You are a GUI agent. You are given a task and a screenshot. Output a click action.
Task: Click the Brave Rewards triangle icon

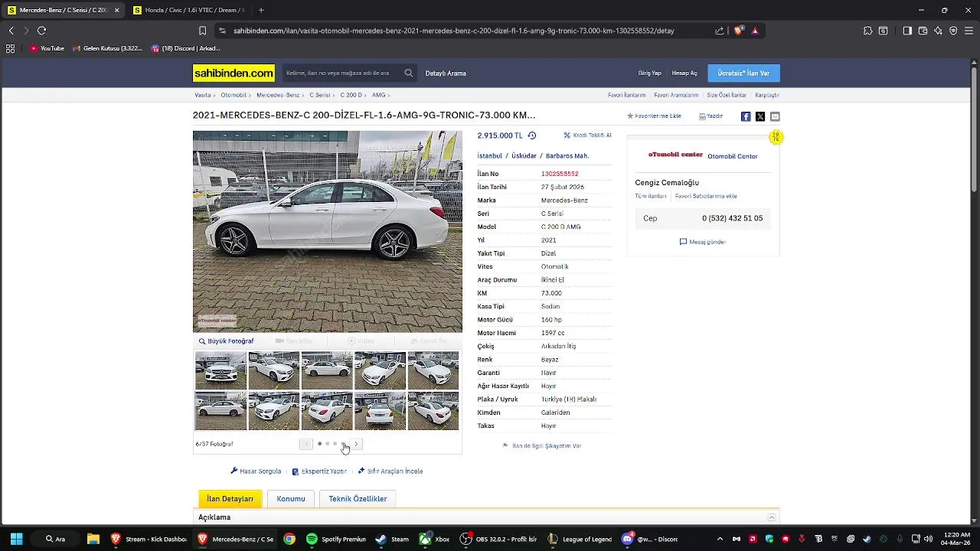[x=755, y=31]
